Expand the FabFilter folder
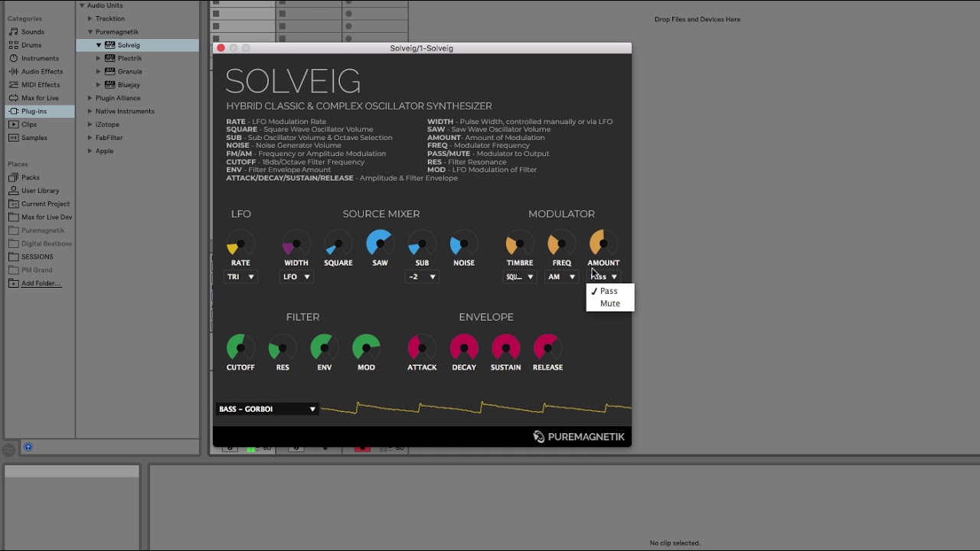This screenshot has width=980, height=551. [90, 138]
